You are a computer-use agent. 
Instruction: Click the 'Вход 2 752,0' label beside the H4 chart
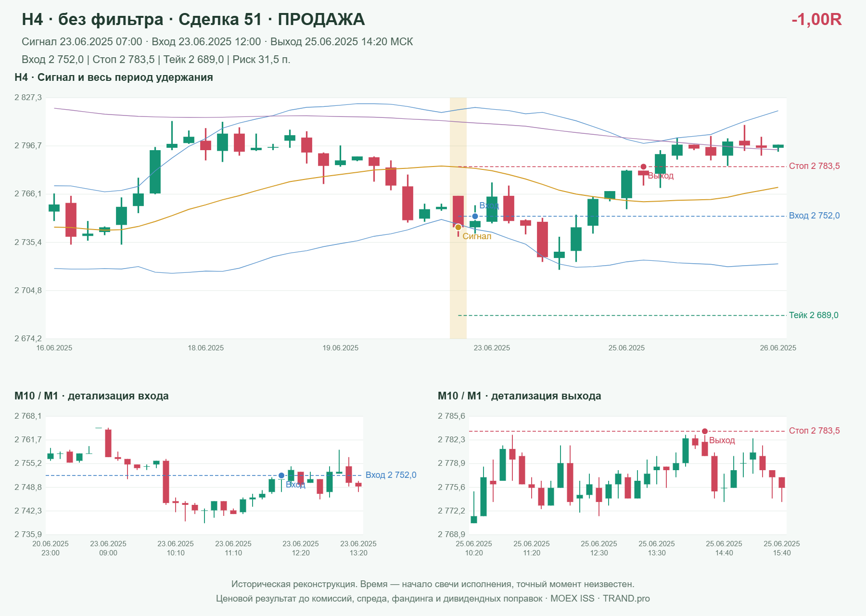(x=814, y=216)
